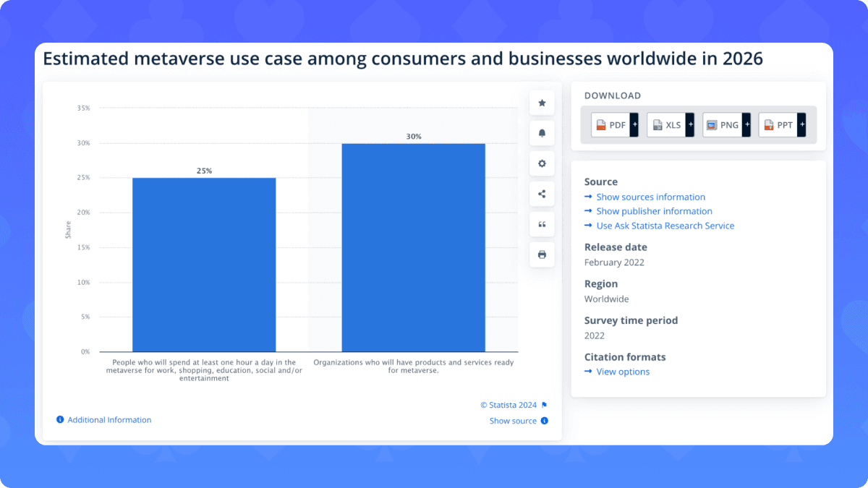The width and height of the screenshot is (868, 488).
Task: Click the share icon
Action: click(542, 194)
